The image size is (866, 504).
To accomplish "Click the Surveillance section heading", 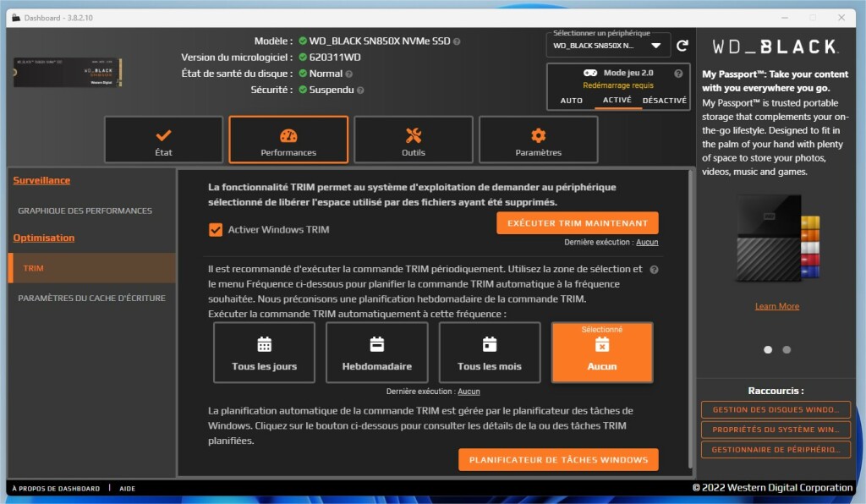I will tap(41, 180).
